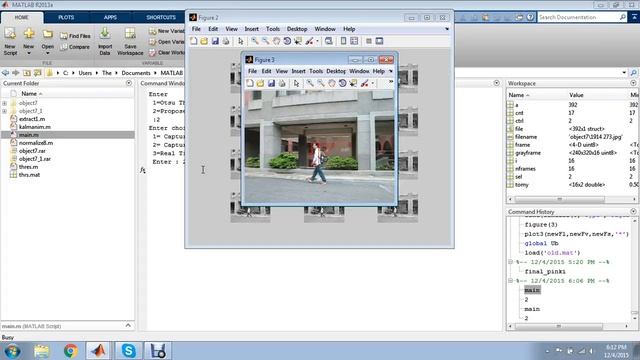This screenshot has height=360, width=640.
Task: Select Data Cursor tool in Figure 2 toolbar
Action: [298, 41]
